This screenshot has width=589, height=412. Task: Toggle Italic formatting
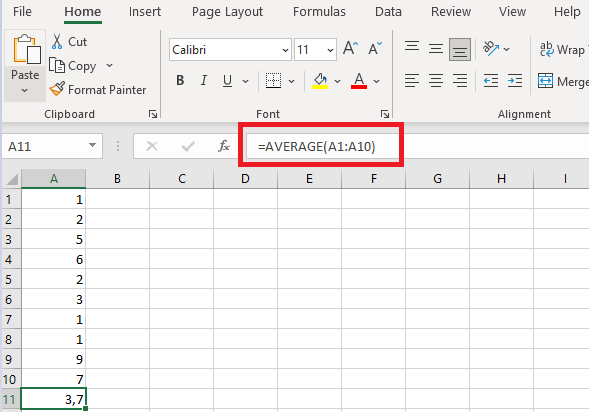[x=204, y=80]
